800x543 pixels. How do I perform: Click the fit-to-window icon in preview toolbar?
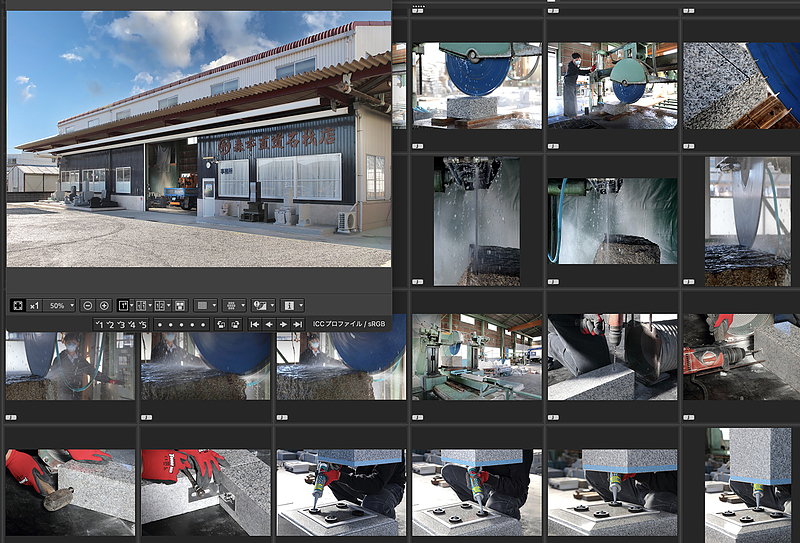coord(17,305)
